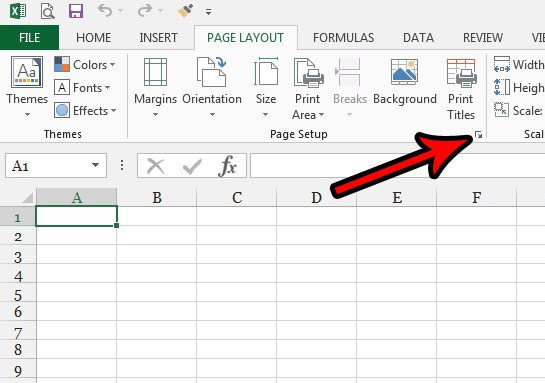Expand the theme Effects dropdown
545x383 pixels.
(85, 111)
